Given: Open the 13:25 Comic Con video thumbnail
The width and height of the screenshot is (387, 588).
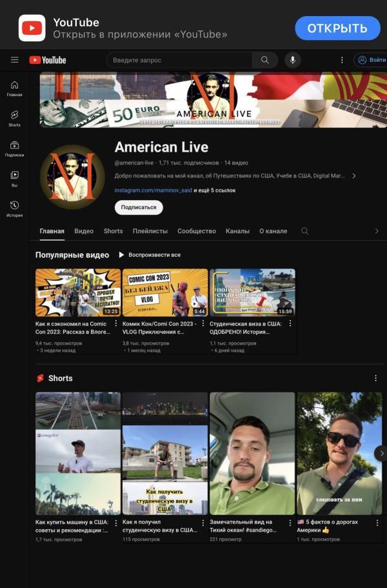Looking at the screenshot, I should coord(78,292).
